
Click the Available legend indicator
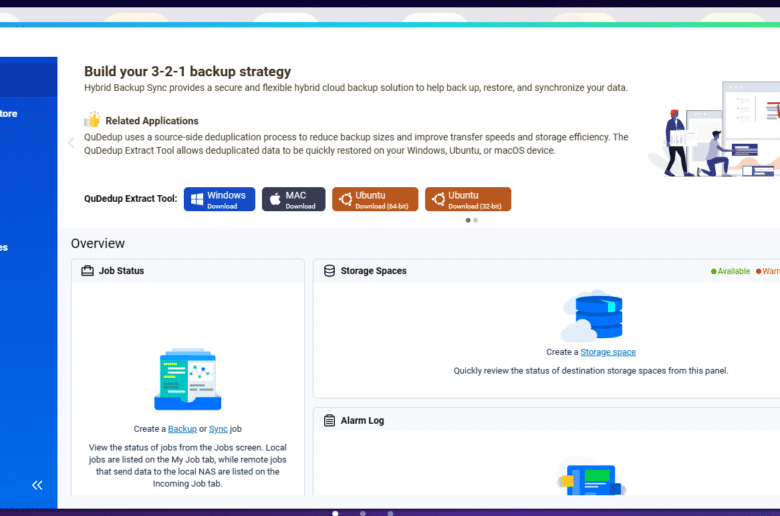[730, 271]
